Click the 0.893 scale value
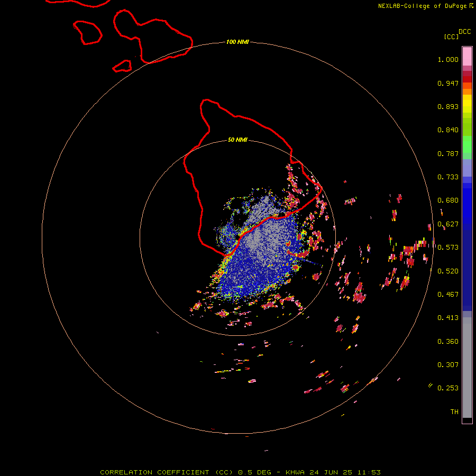 pos(448,106)
